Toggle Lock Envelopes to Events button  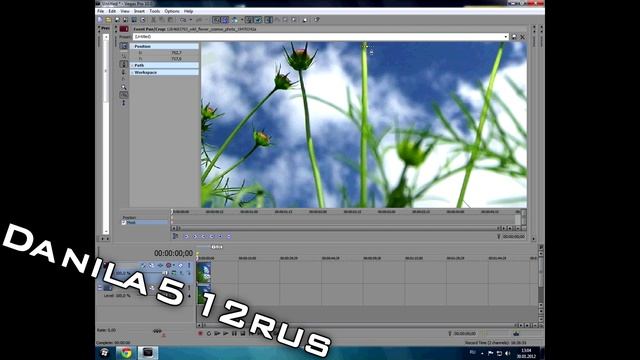(x=249, y=20)
